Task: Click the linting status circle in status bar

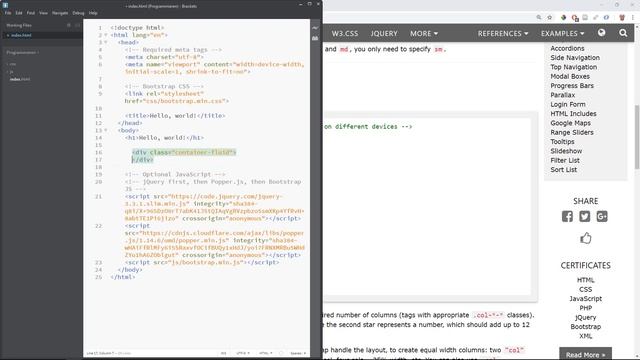Action: point(281,353)
